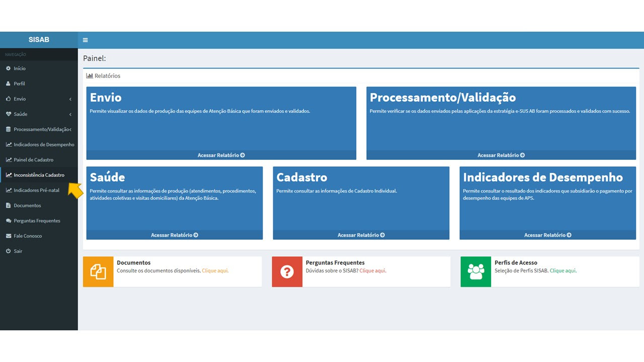Click the power icon beside Sair
644x362 pixels.
tap(8, 251)
